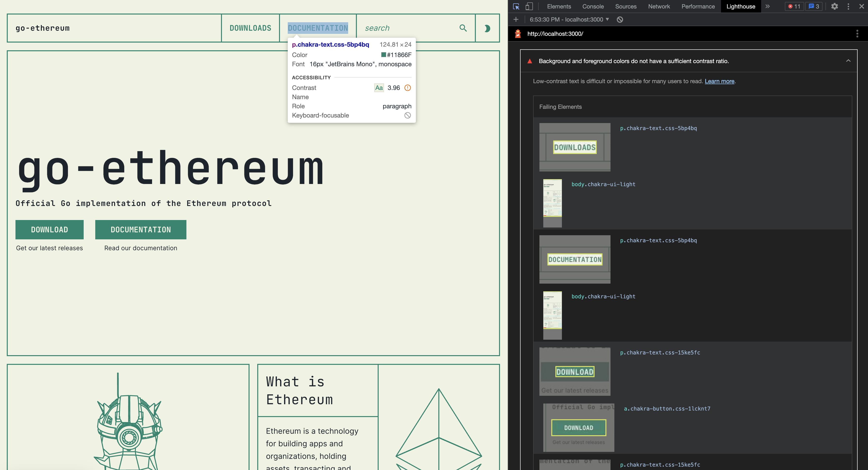Image resolution: width=868 pixels, height=470 pixels.
Task: Click the red error counter showing 11
Action: (794, 6)
